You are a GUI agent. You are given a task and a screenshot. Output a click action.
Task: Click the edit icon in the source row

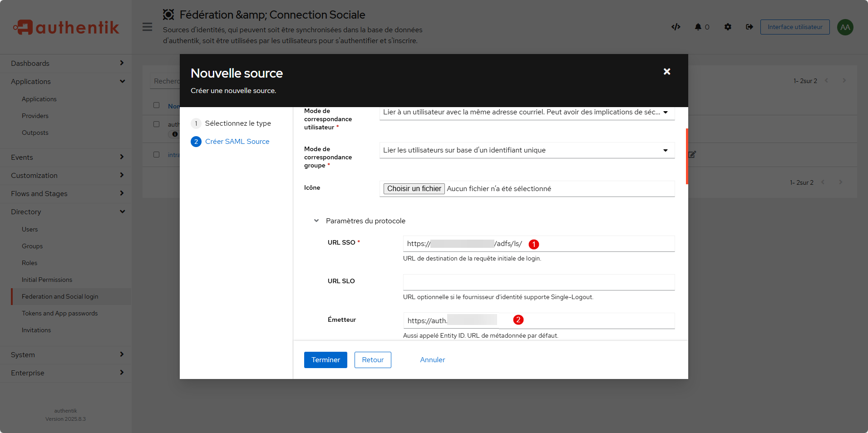(x=692, y=154)
